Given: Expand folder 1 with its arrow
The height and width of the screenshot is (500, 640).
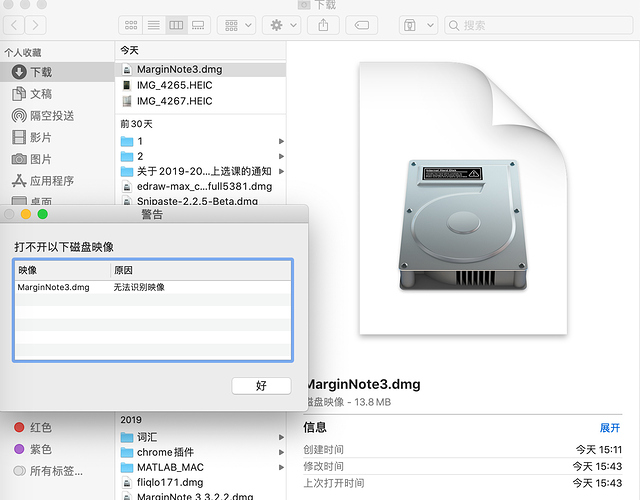Looking at the screenshot, I should point(281,141).
